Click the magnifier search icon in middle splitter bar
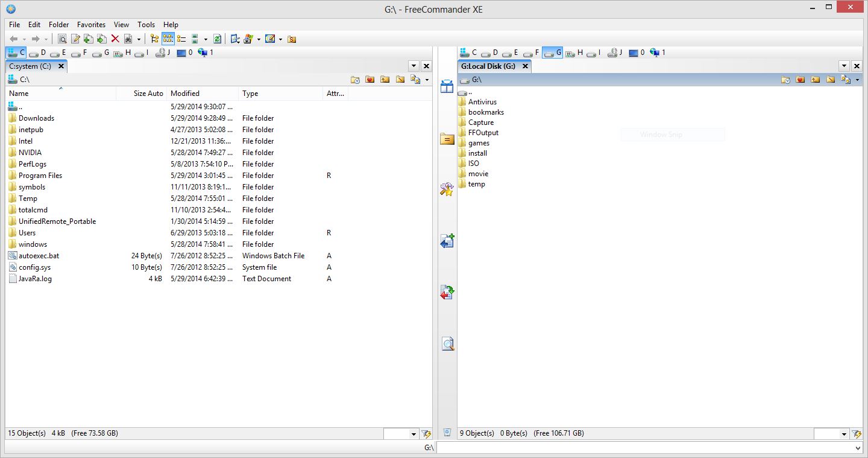The height and width of the screenshot is (458, 868). (447, 344)
